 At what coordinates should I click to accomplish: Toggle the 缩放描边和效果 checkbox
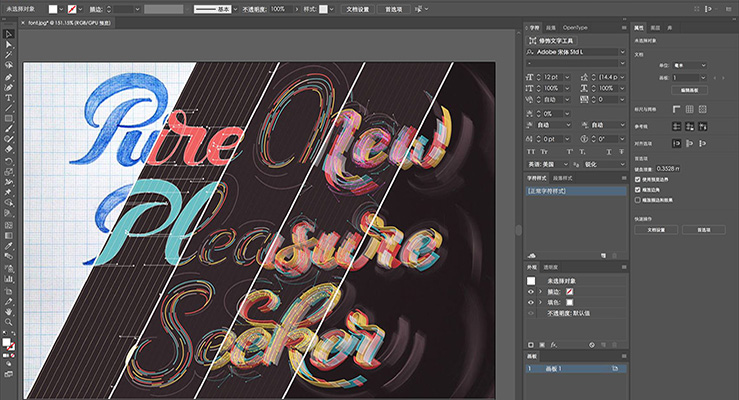tap(637, 199)
